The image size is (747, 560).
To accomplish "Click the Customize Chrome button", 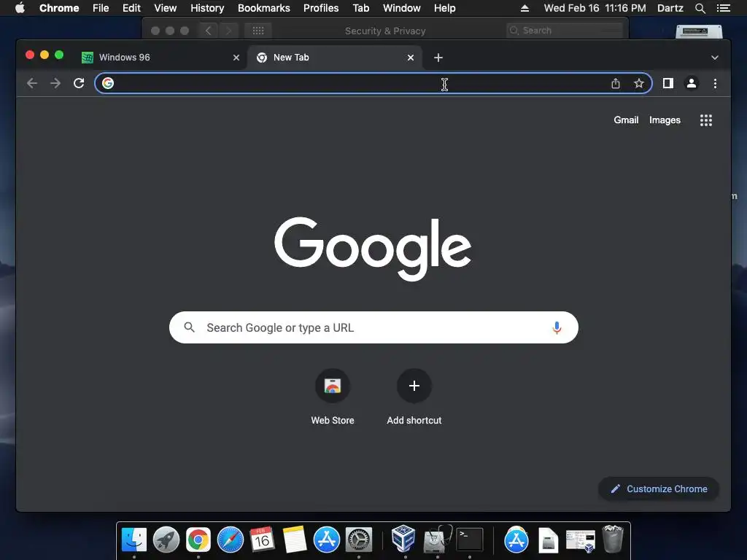I will (659, 489).
